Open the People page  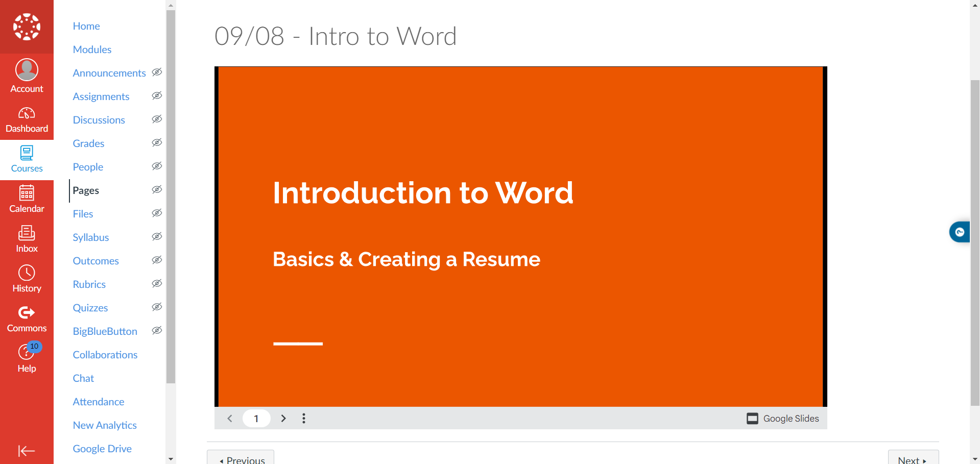click(x=88, y=167)
